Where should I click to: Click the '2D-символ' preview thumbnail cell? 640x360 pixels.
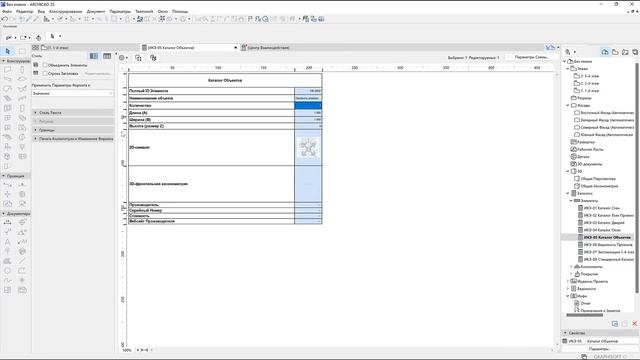(308, 147)
